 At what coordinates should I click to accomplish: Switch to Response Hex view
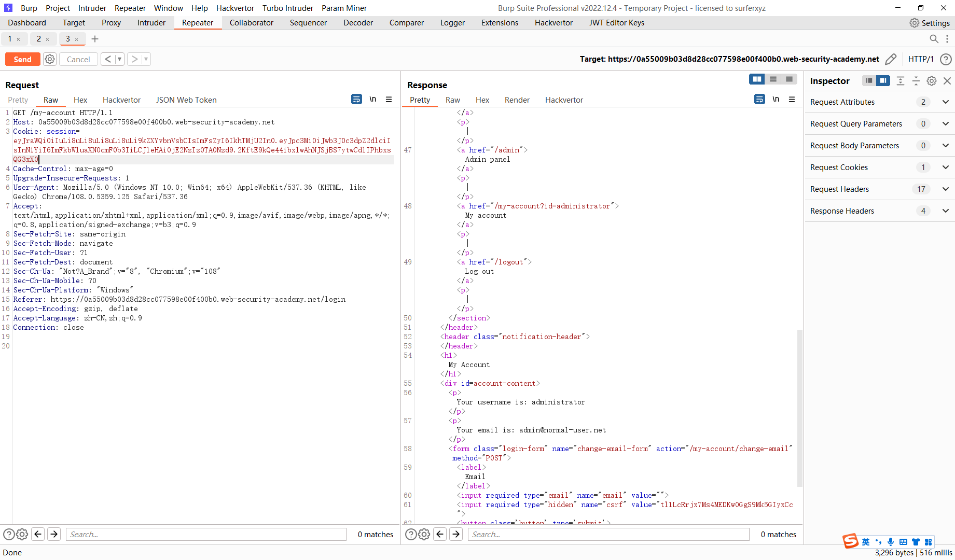coord(482,100)
